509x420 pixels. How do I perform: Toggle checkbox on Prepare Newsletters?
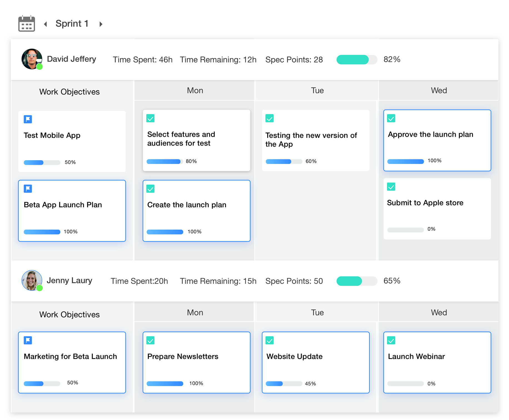click(x=151, y=341)
